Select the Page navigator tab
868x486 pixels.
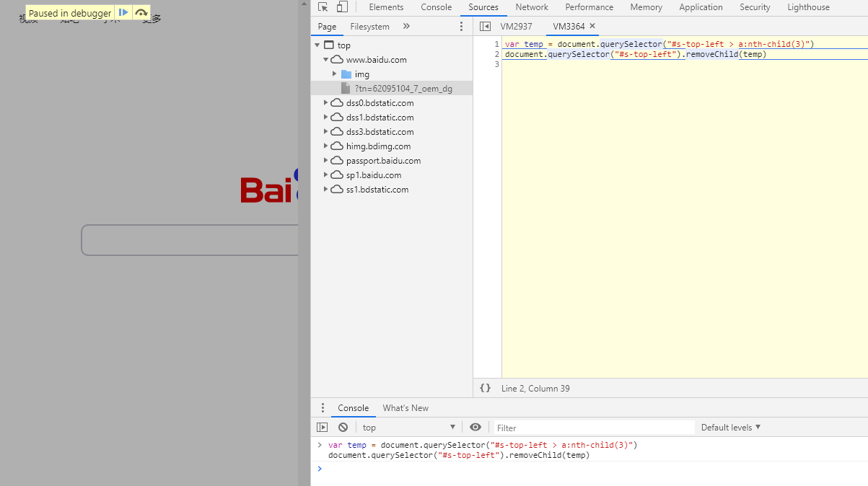tap(327, 27)
